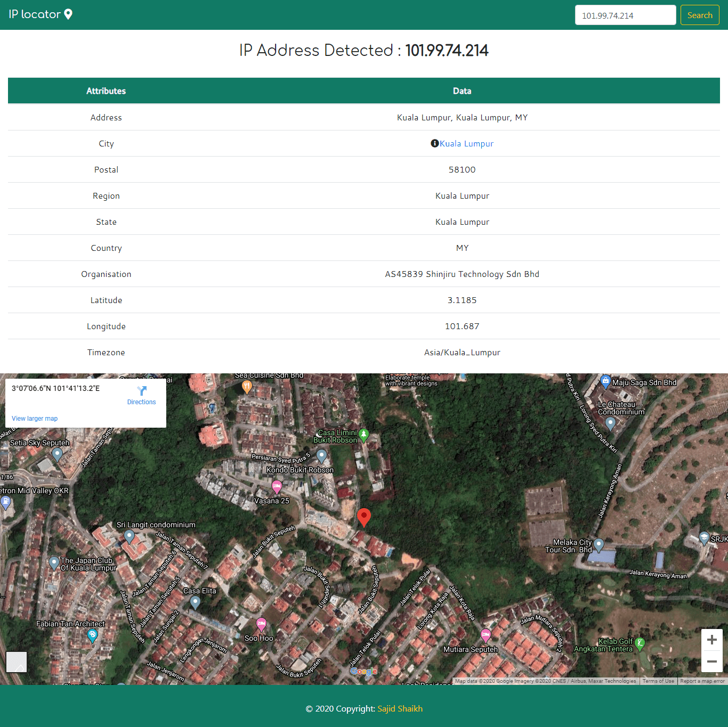Viewport: 728px width, 727px height.
Task: Open the Kuala Lumpur city link
Action: click(466, 144)
